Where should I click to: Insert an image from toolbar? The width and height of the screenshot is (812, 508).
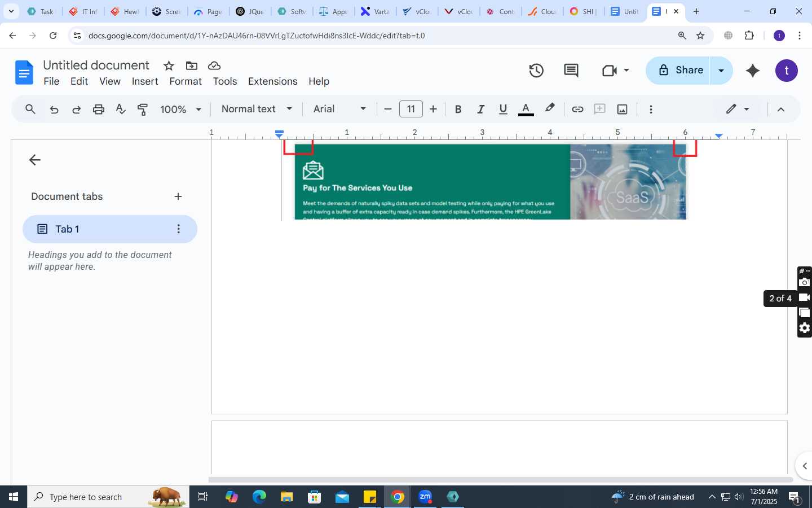pyautogui.click(x=623, y=110)
